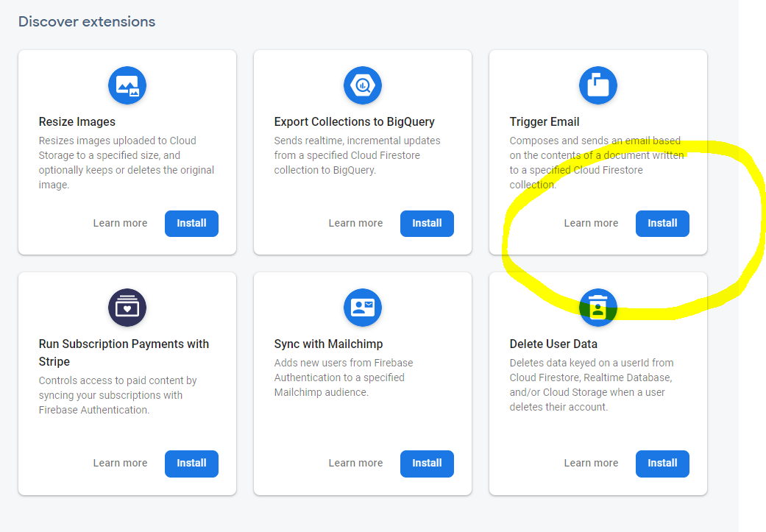766x532 pixels.
Task: Click the Trigger Email extension icon
Action: click(x=598, y=85)
